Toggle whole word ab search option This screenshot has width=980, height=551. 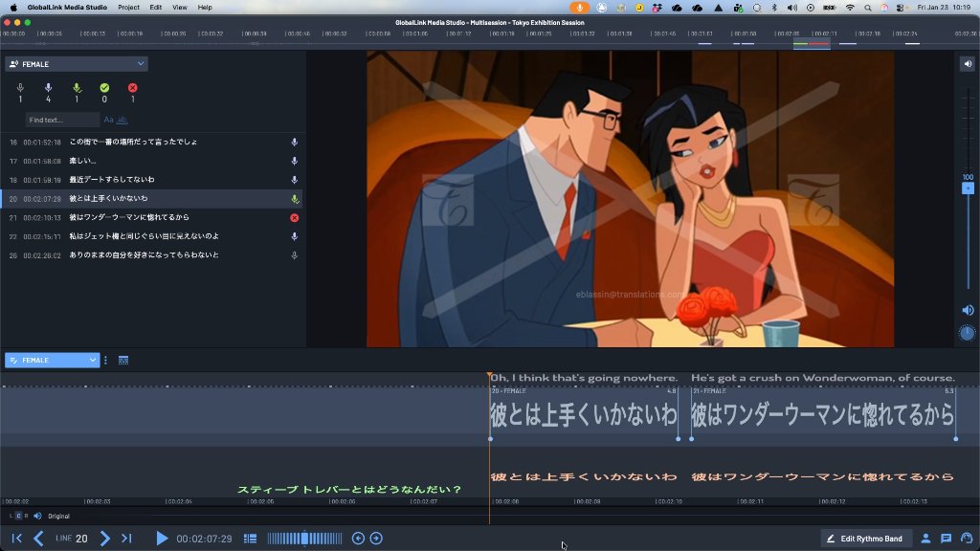pos(122,121)
